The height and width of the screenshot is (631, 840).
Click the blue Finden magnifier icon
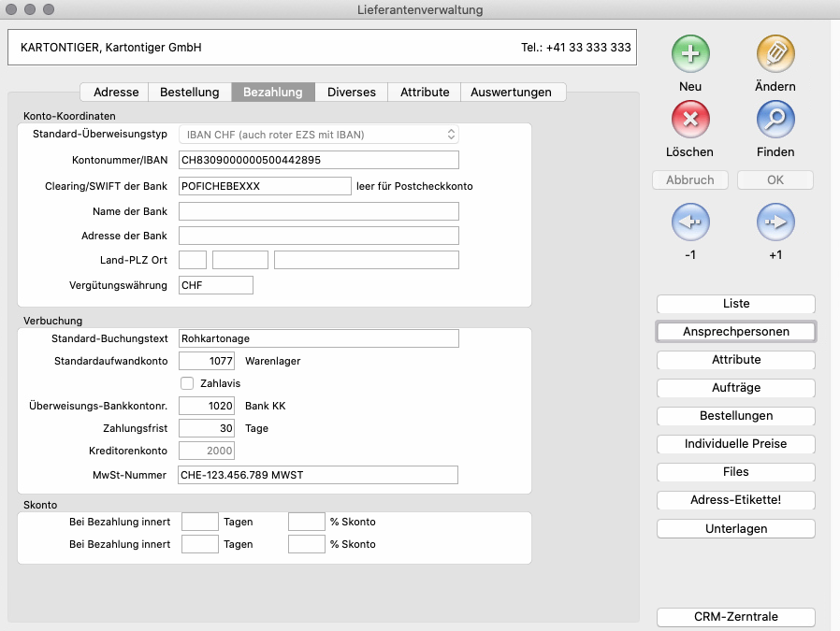[x=775, y=120]
